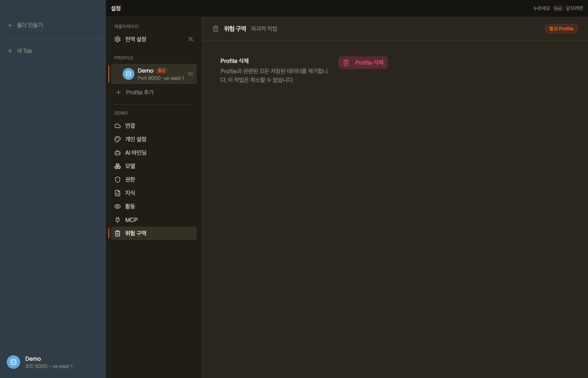Screen dimensions: 588x378
Task: Click the eye icon for 활동
Action: pos(118,206)
